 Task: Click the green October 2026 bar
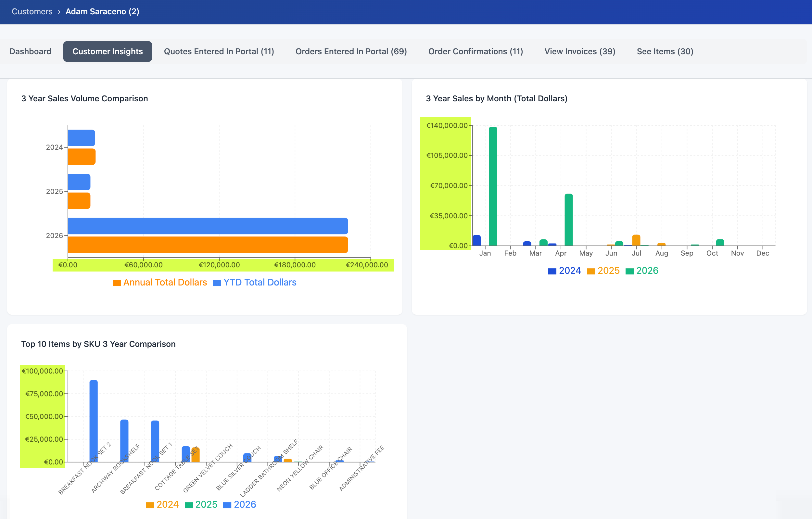coord(720,243)
